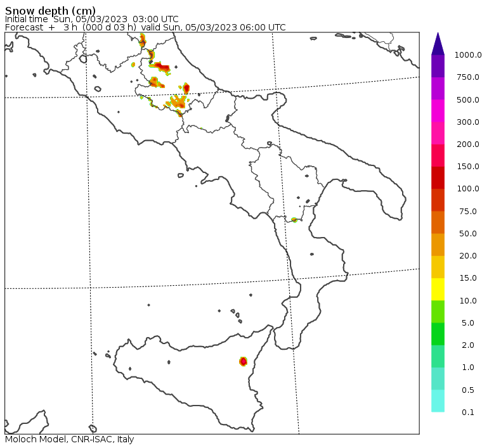Viewport: 482px width, 448px height.
Task: Select the magenta 300–500 colorbar segment
Action: 438,111
